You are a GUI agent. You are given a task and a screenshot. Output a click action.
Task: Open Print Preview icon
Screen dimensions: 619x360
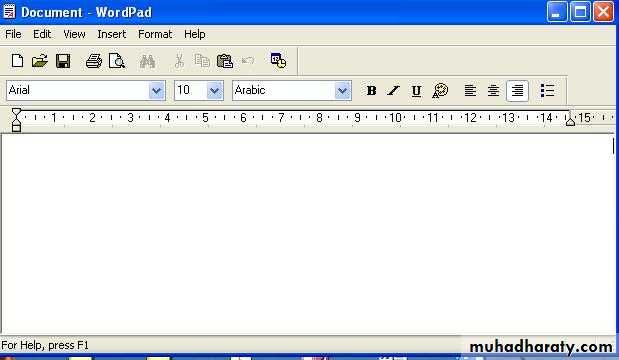[117, 61]
